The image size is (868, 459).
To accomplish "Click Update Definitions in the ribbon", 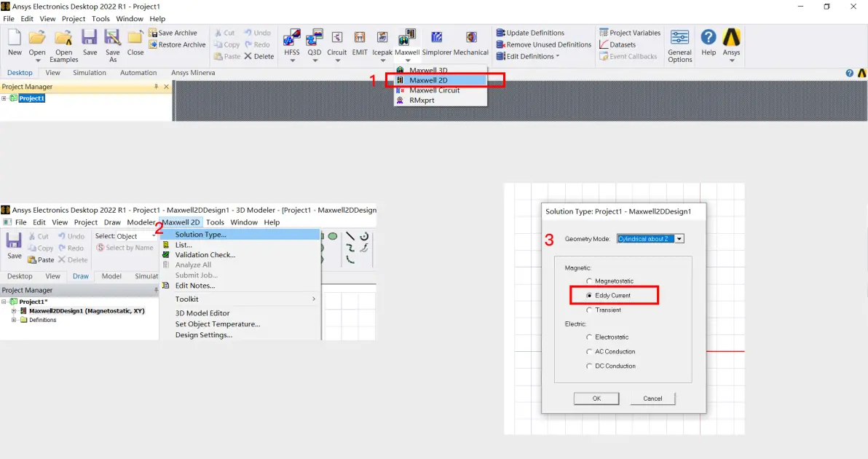I will [x=530, y=34].
